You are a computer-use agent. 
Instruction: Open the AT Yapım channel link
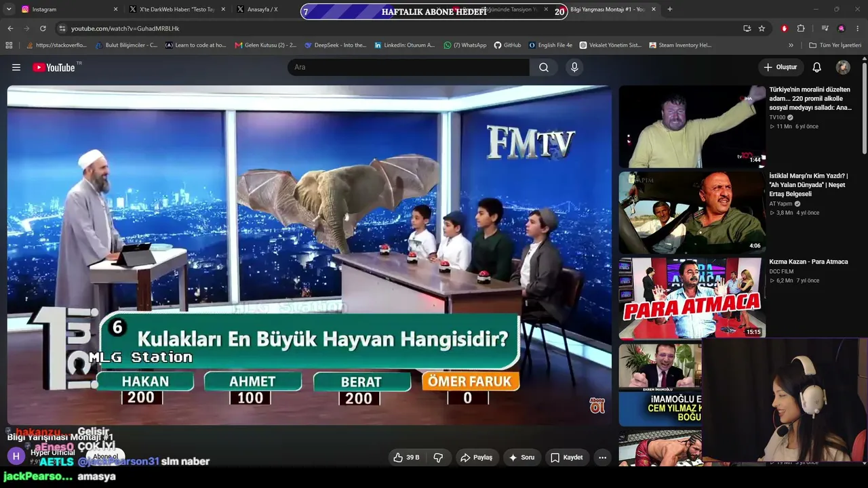[781, 203]
